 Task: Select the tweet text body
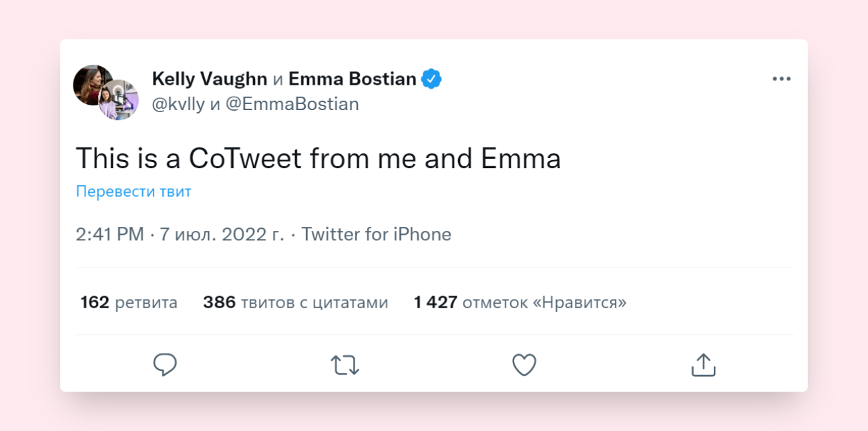pyautogui.click(x=318, y=158)
